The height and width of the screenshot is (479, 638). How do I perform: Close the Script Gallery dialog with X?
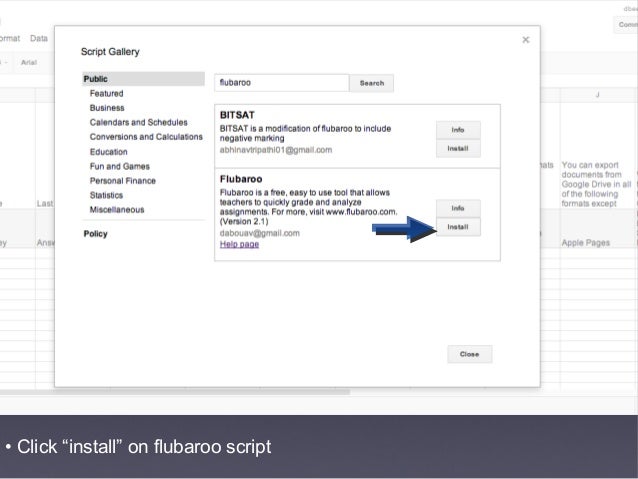point(526,39)
